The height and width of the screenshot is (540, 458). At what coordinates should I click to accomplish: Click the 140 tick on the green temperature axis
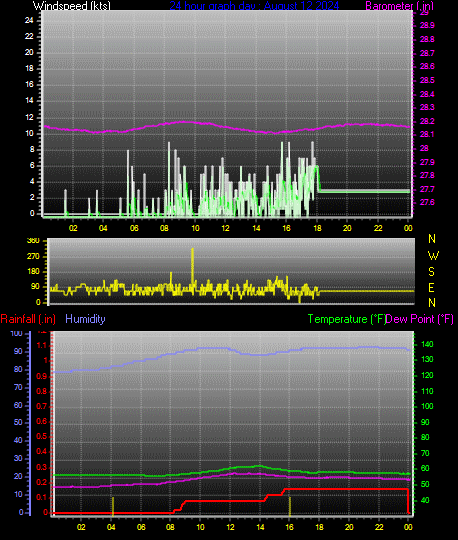pos(427,344)
